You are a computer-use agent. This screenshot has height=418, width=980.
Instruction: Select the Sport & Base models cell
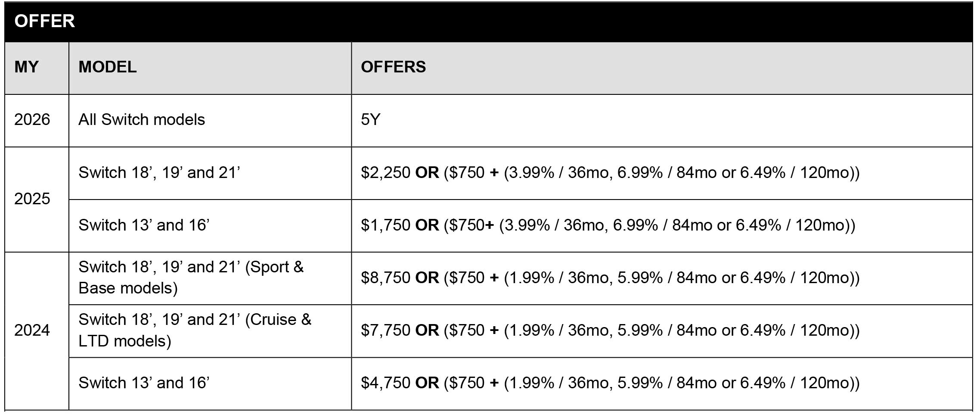[191, 278]
